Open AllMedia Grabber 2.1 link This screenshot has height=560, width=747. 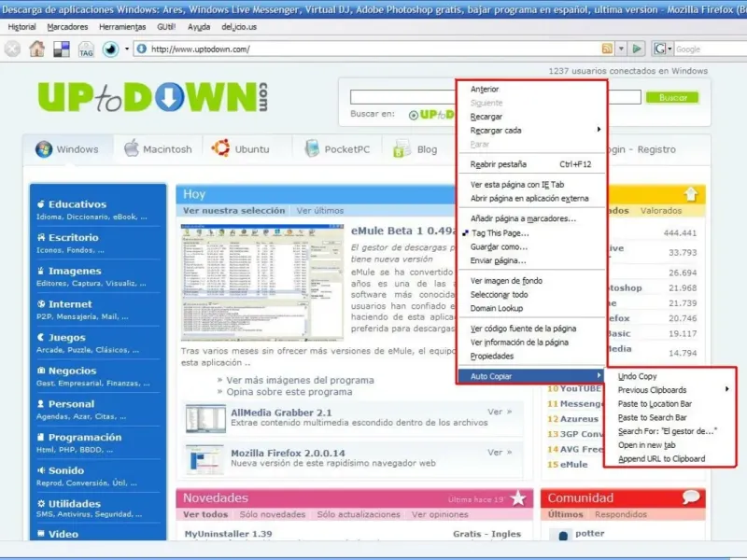click(281, 413)
